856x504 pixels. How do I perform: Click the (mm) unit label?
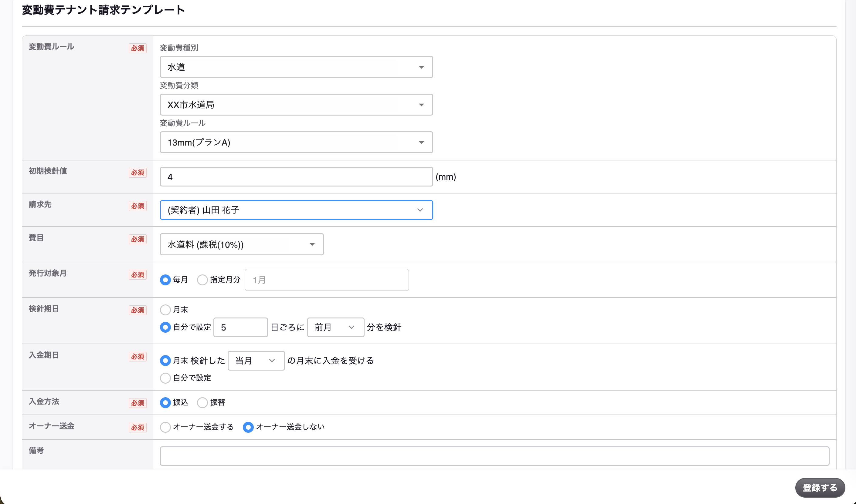coord(446,176)
